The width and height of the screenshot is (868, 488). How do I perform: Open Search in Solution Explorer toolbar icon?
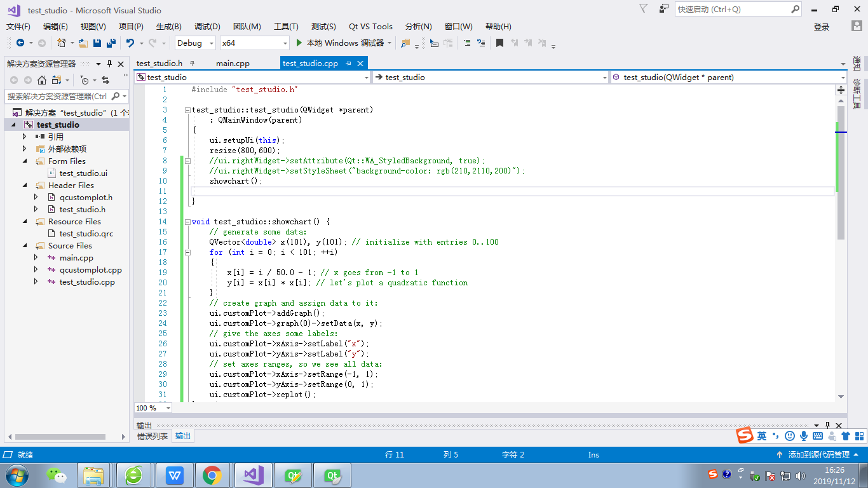tap(114, 95)
